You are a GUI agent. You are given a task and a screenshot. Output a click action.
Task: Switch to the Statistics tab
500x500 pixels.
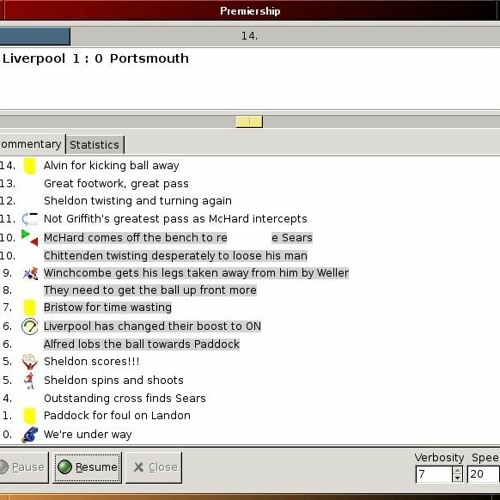(95, 145)
